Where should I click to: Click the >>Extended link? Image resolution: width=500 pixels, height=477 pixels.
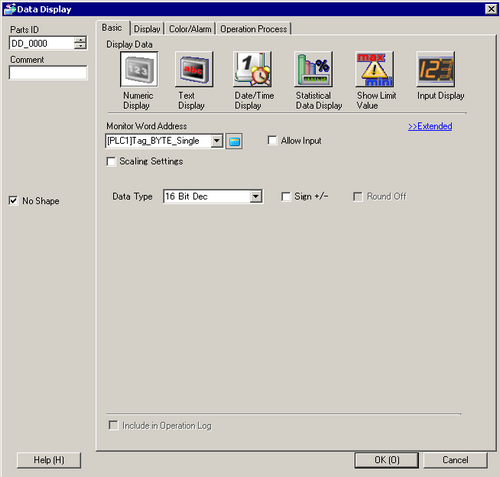[x=430, y=126]
